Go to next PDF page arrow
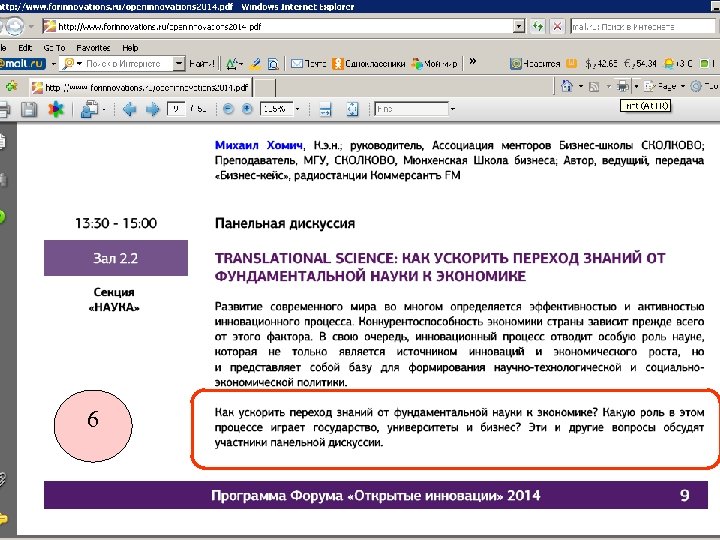Image resolution: width=720 pixels, height=540 pixels. [x=152, y=109]
